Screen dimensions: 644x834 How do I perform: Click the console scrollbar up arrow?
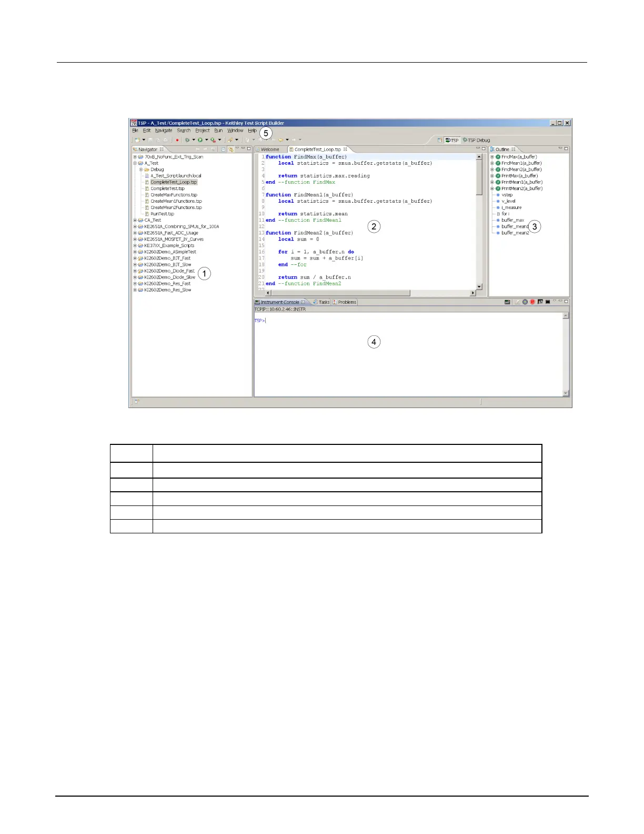[x=566, y=315]
